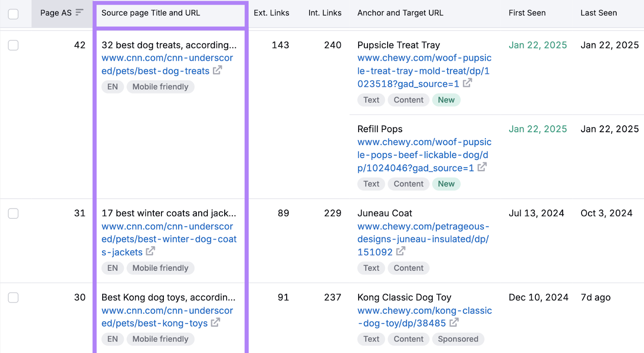
Task: Click the Mobile friendly tag in the first row
Action: (x=160, y=87)
